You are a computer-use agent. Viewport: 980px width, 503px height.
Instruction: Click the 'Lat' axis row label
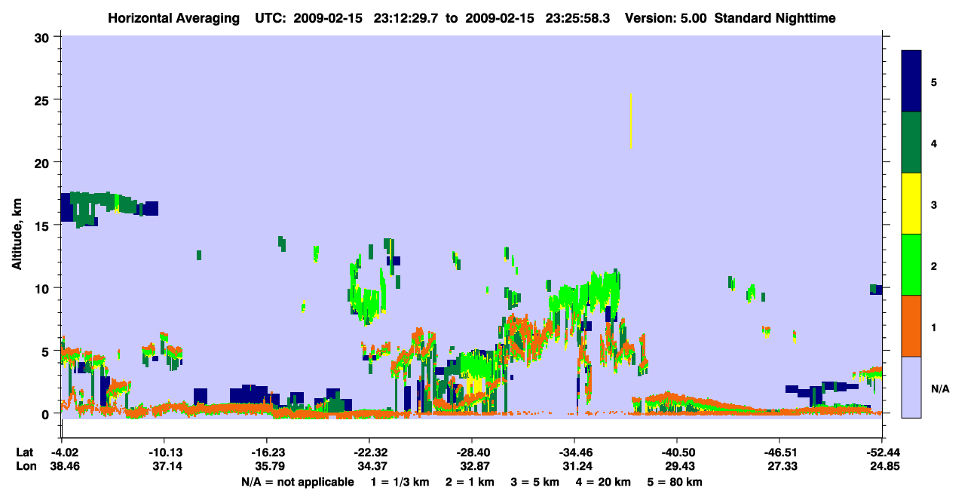pos(24,452)
